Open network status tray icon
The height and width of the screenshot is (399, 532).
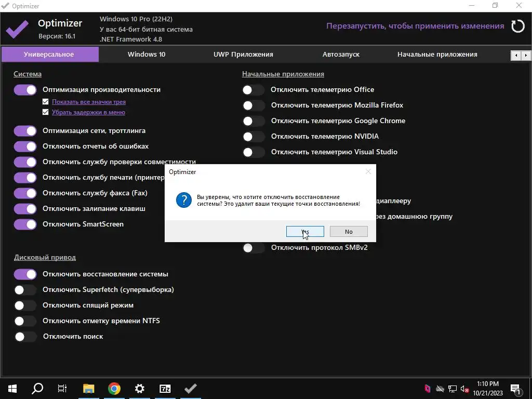coord(453,389)
